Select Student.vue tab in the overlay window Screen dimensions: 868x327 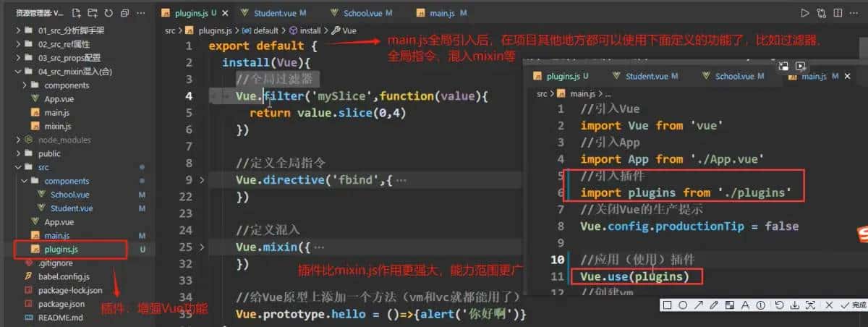click(x=647, y=76)
